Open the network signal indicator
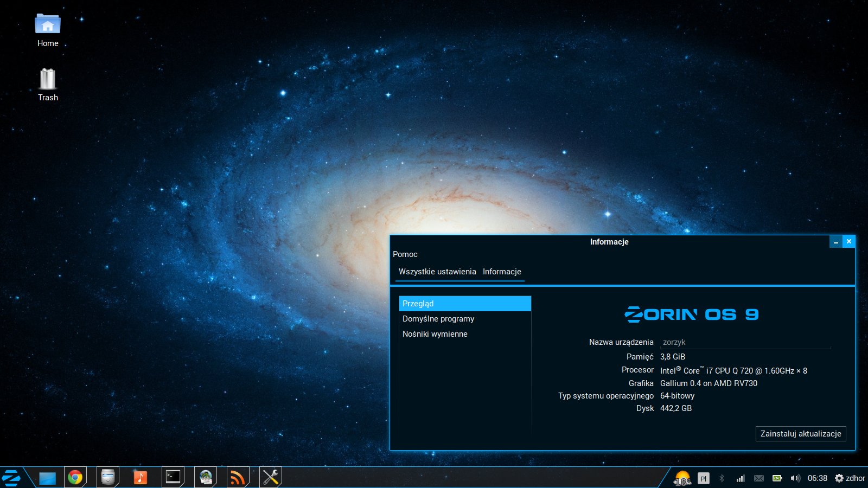This screenshot has width=868, height=488. (x=741, y=478)
